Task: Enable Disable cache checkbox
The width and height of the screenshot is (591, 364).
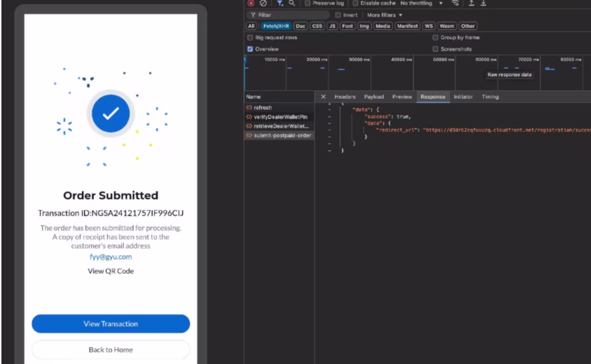Action: pyautogui.click(x=356, y=3)
